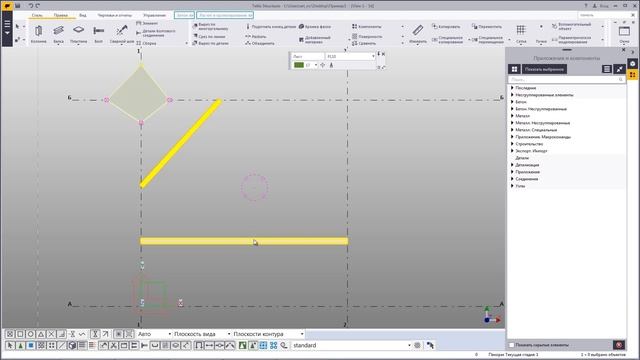This screenshot has height=360, width=640.
Task: Open the 'standard' selection filter dropdown
Action: (351, 345)
